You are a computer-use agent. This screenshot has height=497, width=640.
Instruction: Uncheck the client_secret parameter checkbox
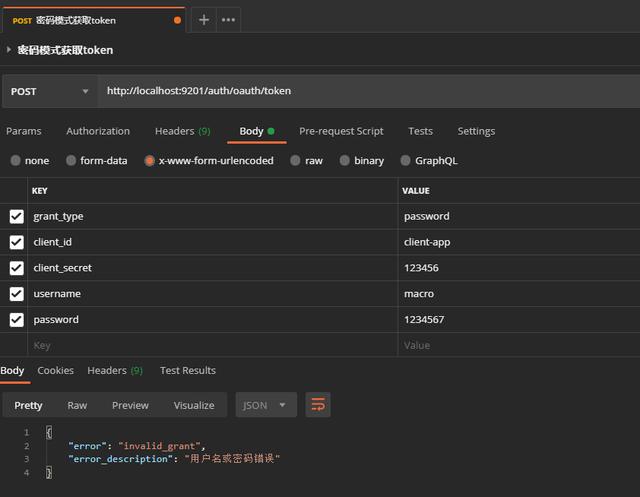(x=16, y=268)
